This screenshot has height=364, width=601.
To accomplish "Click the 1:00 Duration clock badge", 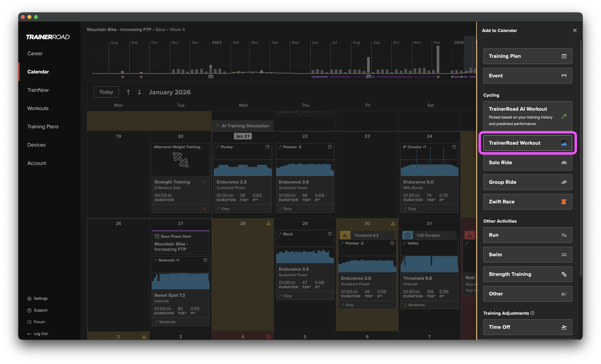I will (407, 235).
